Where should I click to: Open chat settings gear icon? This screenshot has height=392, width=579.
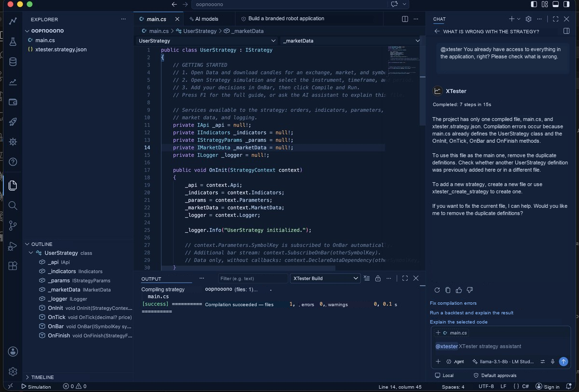coord(528,19)
